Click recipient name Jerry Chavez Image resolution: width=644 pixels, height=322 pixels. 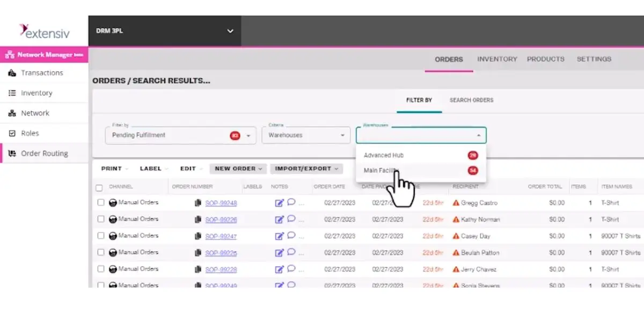point(479,269)
